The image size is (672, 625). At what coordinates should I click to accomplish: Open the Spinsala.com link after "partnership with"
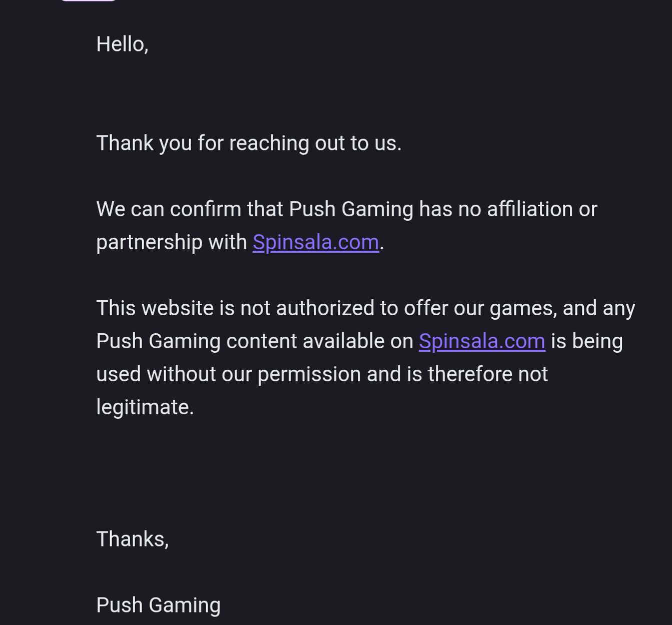coord(316,242)
